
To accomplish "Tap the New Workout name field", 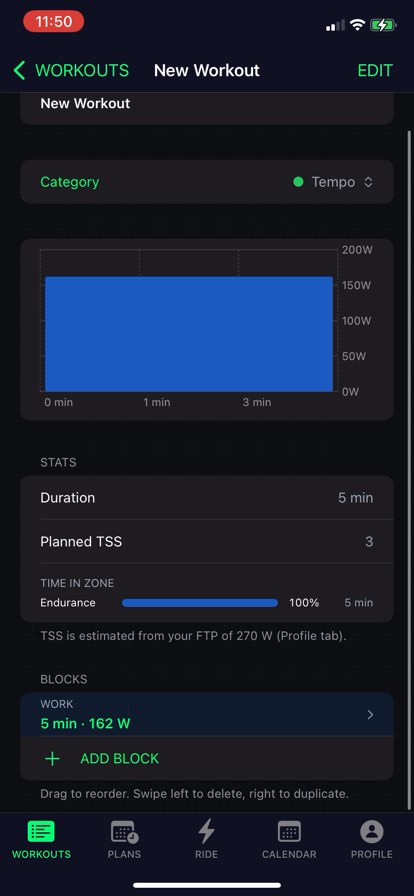I will (207, 106).
